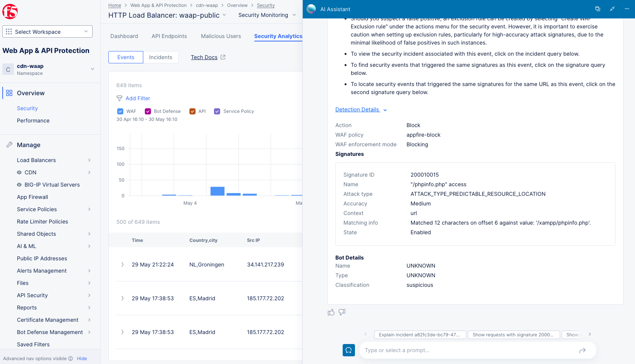
Task: Click the F5 logo in the top left
Action: 10,11
